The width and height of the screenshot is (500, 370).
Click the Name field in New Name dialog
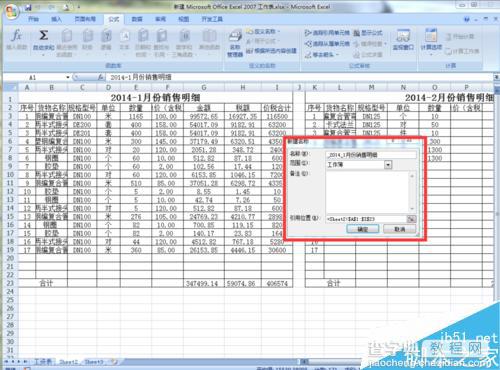(371, 155)
